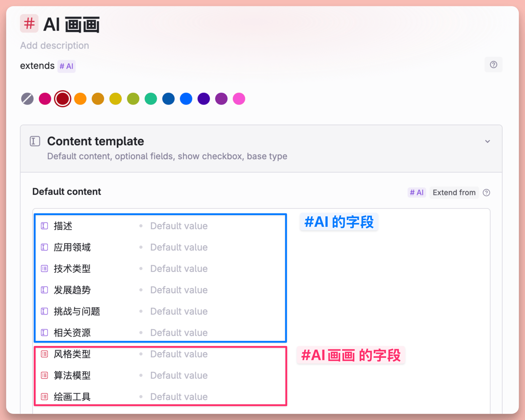Click Default value field for 绘画工具
525x420 pixels.
click(179, 397)
